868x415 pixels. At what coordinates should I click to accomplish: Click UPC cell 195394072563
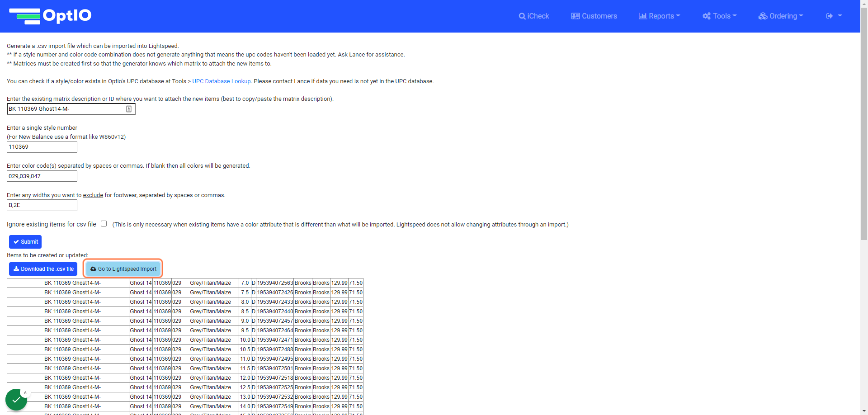(x=275, y=283)
